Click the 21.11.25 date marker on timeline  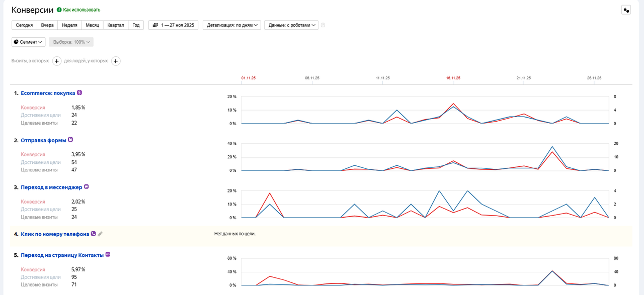point(524,78)
